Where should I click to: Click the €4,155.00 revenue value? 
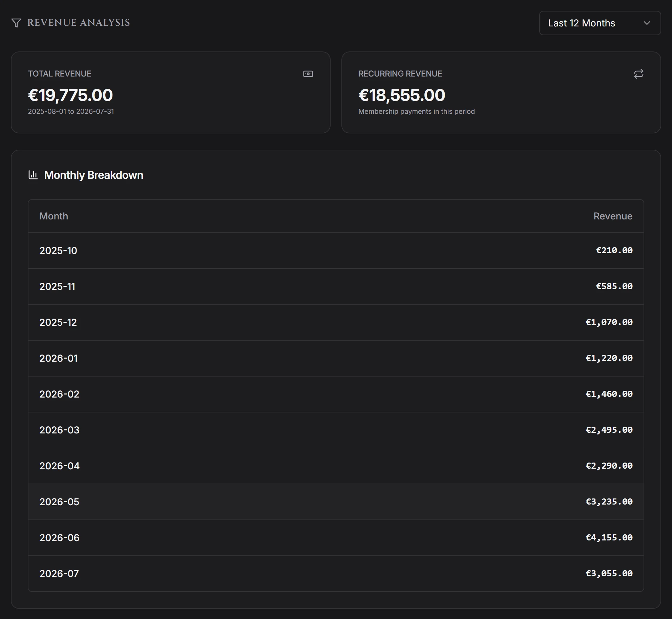pos(609,537)
